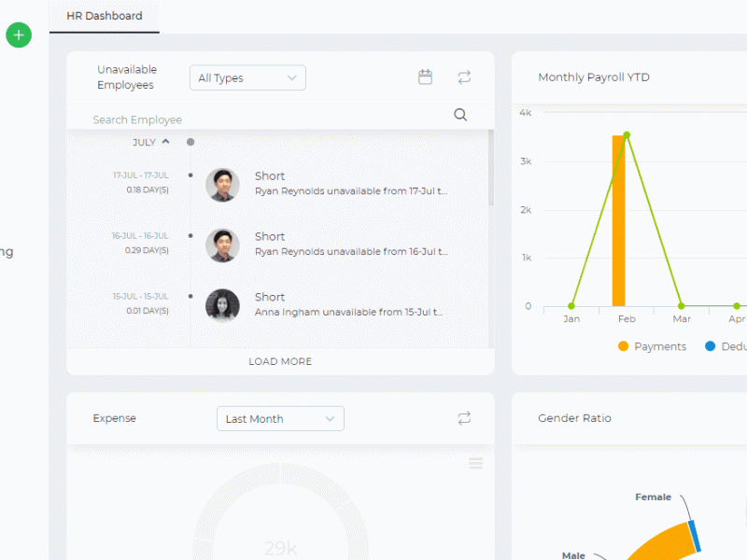Click the Monthly Payroll YTD title
The width and height of the screenshot is (747, 560).
[x=594, y=77]
